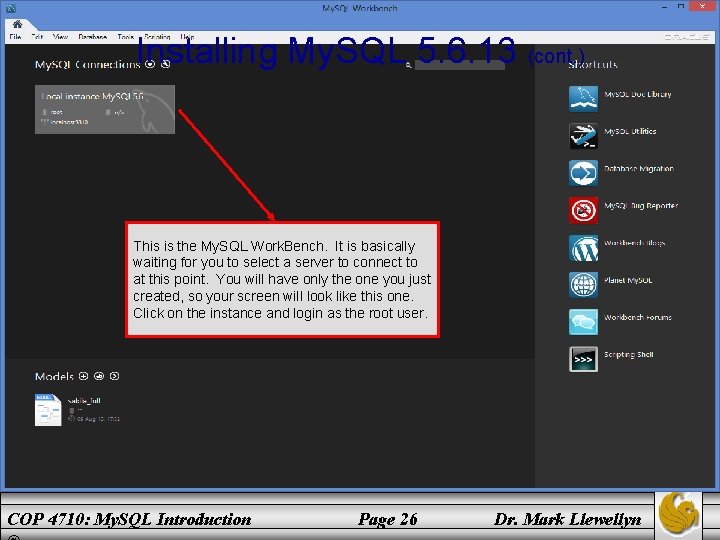Open the File menu
Image resolution: width=720 pixels, height=540 pixels.
tap(15, 37)
